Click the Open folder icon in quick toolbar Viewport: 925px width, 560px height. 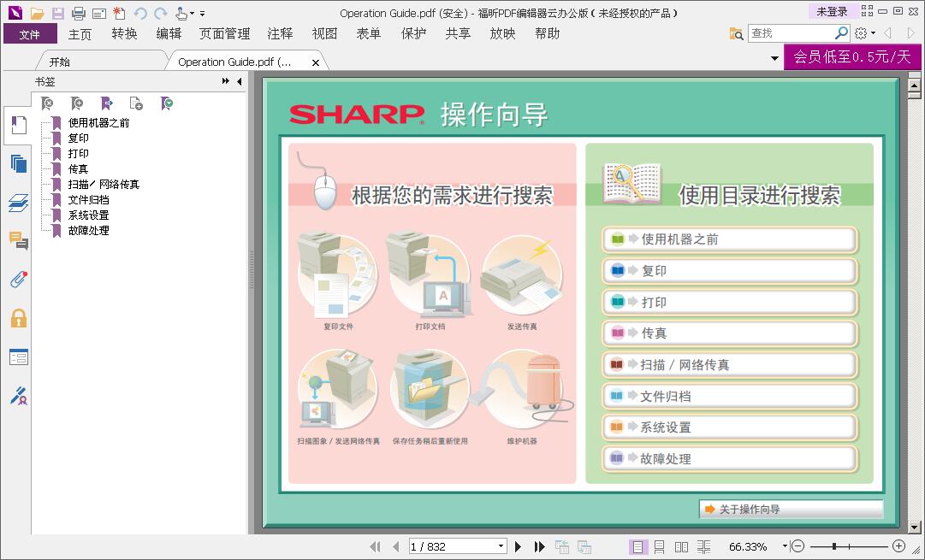point(37,13)
